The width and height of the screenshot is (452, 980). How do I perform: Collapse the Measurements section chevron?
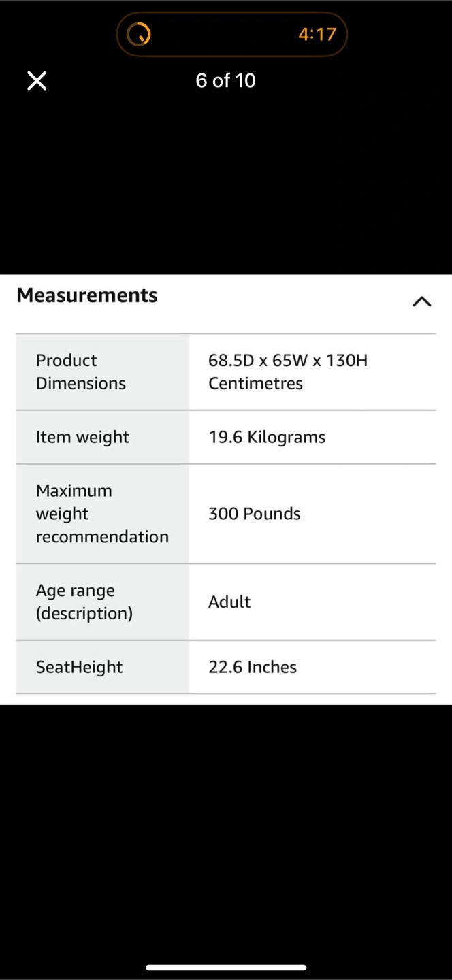(421, 301)
